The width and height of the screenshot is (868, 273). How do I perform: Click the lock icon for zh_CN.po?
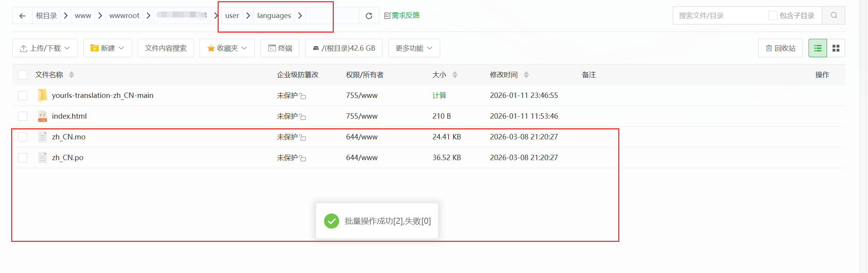(302, 158)
